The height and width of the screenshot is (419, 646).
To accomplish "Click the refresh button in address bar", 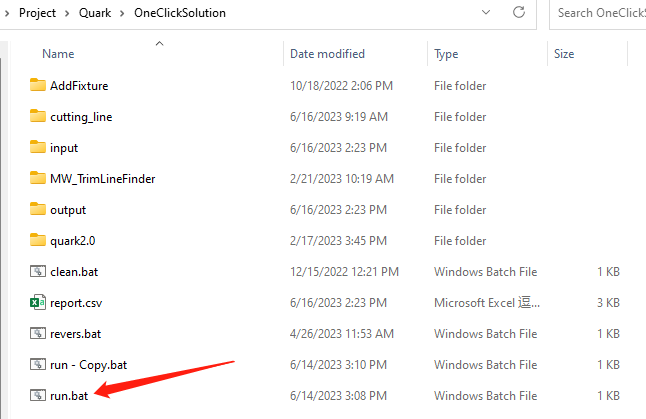I will [x=519, y=13].
